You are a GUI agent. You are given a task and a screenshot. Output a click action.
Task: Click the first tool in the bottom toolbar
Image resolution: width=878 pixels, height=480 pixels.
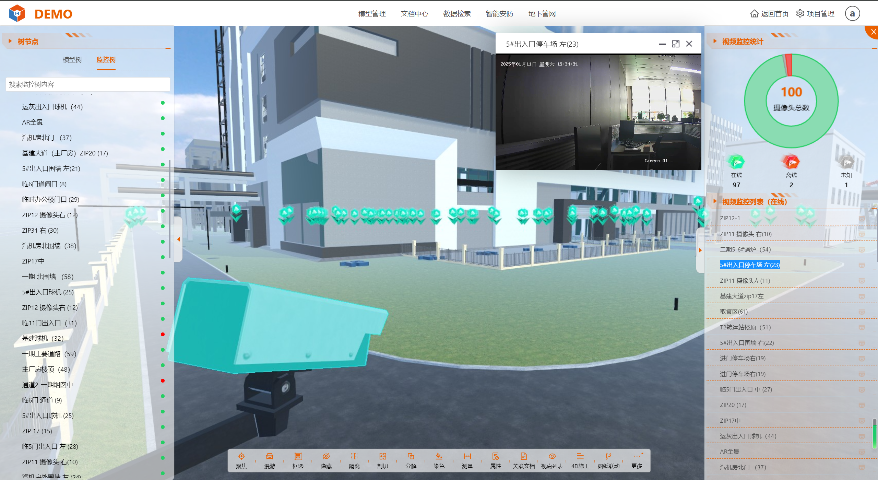(241, 460)
